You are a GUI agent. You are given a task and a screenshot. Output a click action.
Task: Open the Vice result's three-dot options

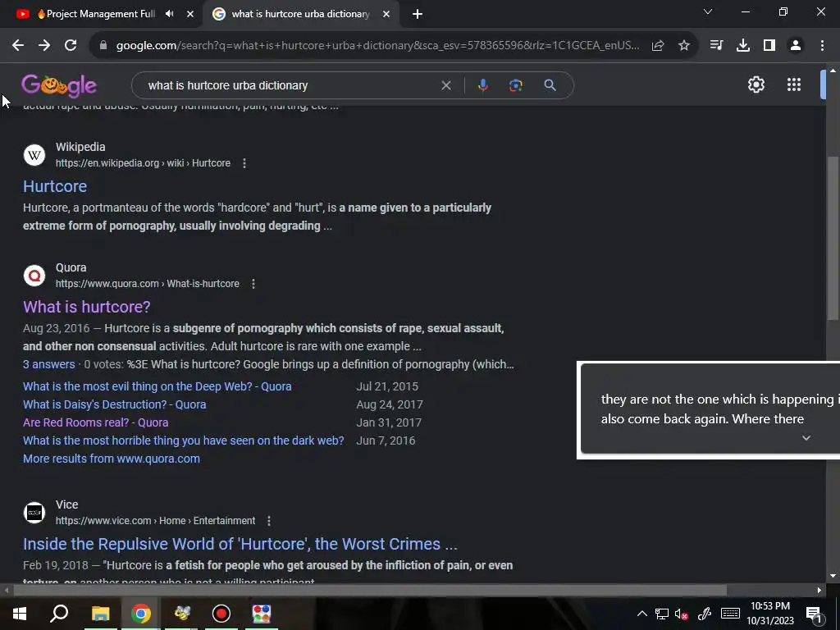point(269,521)
